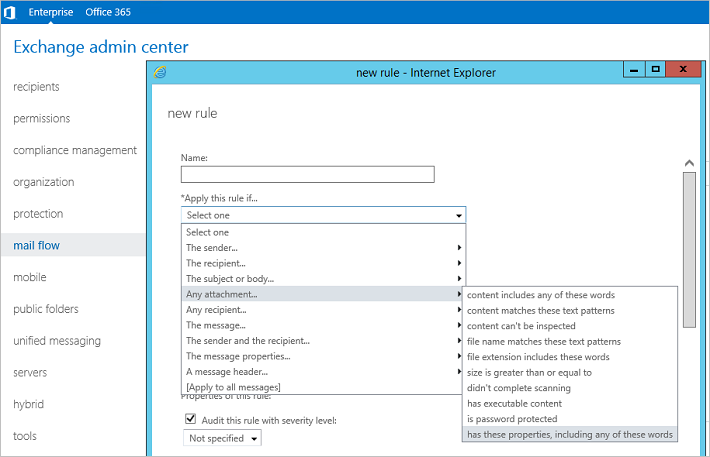Expand 'The message...' submenu

[x=323, y=325]
